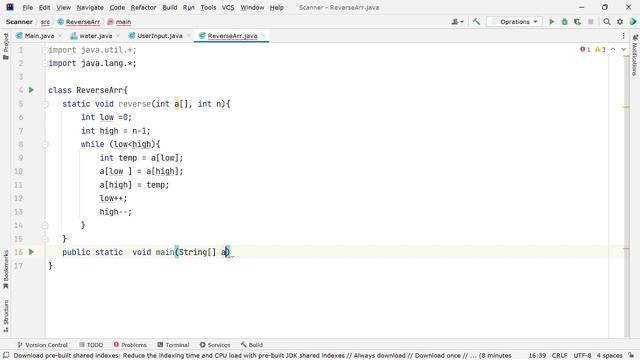640x360 pixels.
Task: Click the run gutter arrow beside main method
Action: pyautogui.click(x=31, y=252)
